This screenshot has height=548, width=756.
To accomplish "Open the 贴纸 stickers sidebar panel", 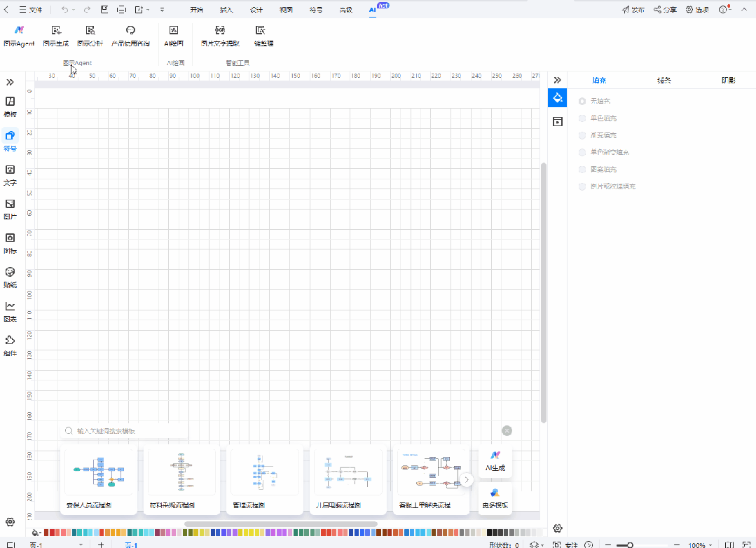I will tap(10, 278).
